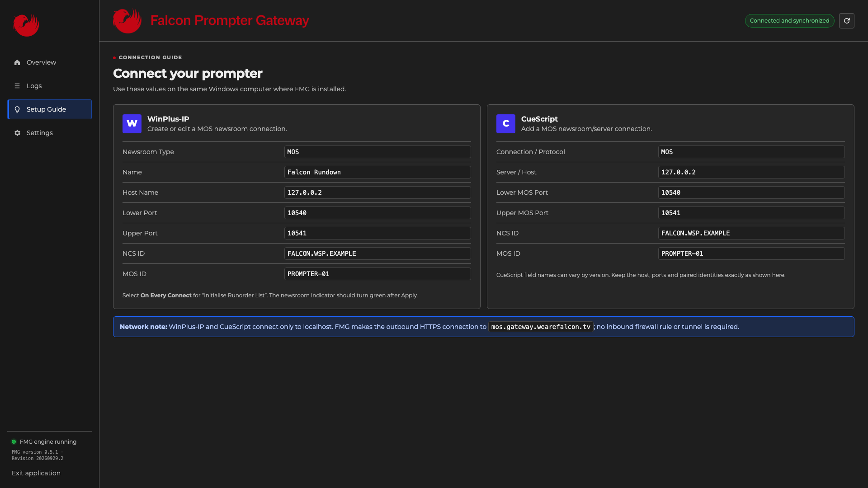Click the Lower Port label in WinPlus-IP
Image resolution: width=868 pixels, height=488 pixels.
pyautogui.click(x=140, y=213)
